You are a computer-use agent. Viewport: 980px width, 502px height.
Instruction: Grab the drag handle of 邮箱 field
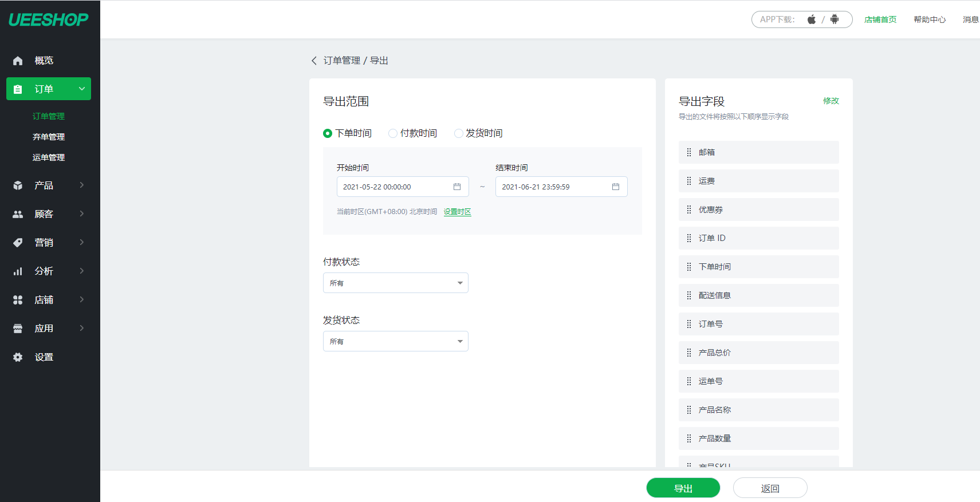coord(689,152)
